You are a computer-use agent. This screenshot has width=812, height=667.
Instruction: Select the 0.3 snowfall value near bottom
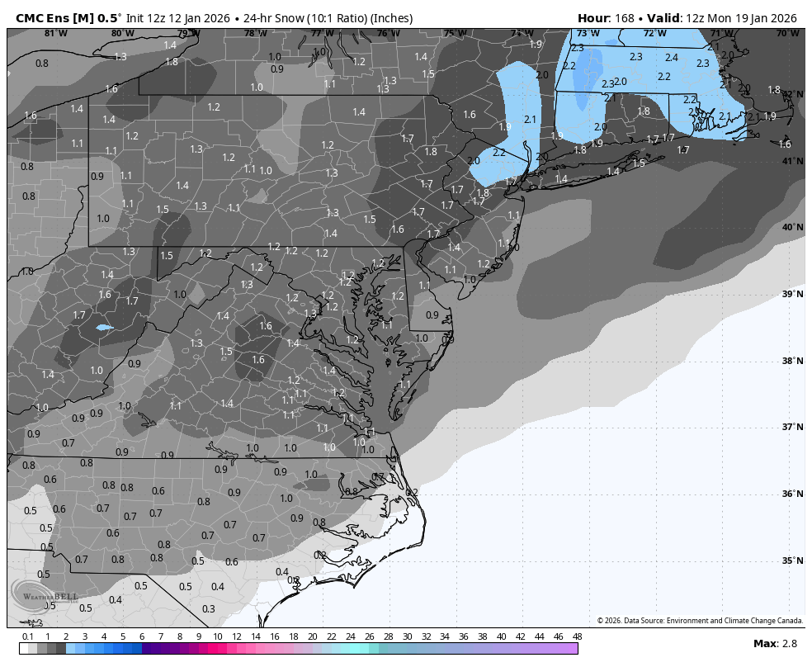click(x=208, y=609)
